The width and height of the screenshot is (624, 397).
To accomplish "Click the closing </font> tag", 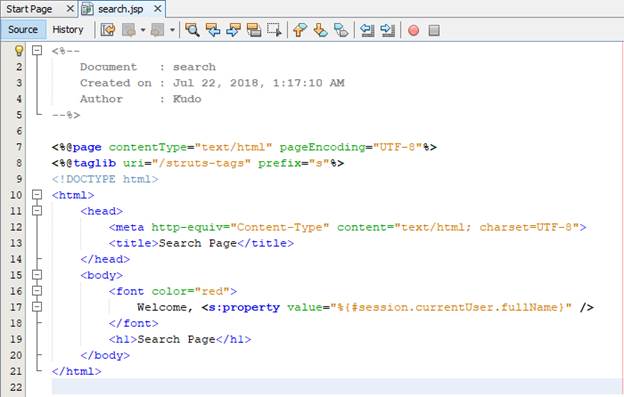I will pos(133,323).
